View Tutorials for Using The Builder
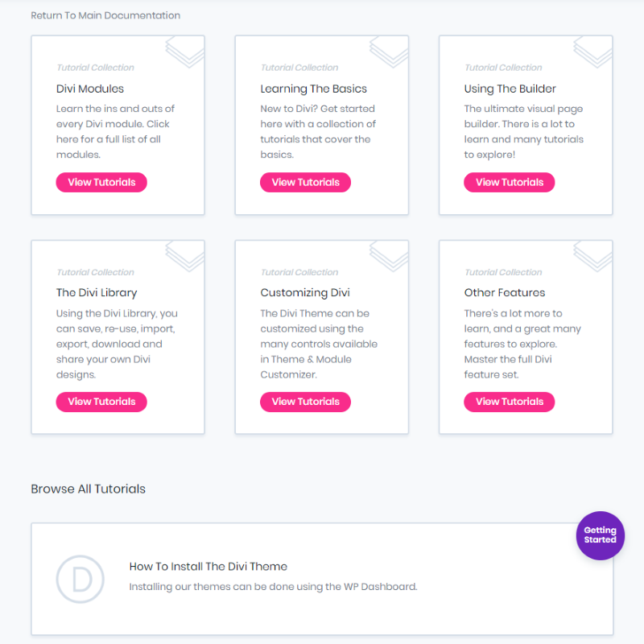Screen dimensions: 644x644 [510, 183]
